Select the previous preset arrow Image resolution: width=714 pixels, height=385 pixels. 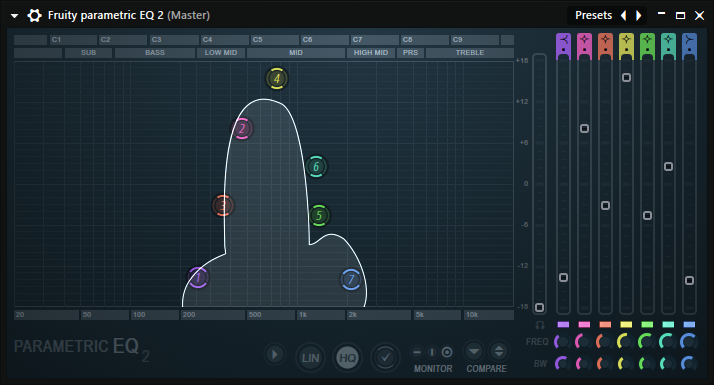623,15
